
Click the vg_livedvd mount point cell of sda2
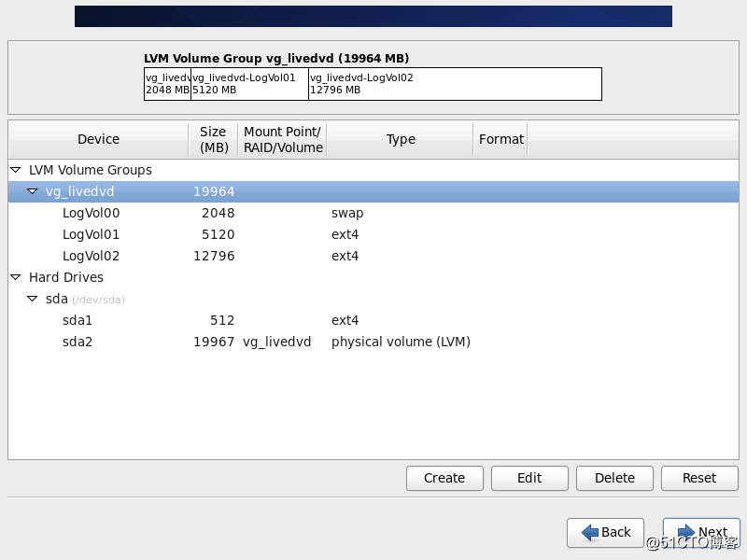point(276,342)
